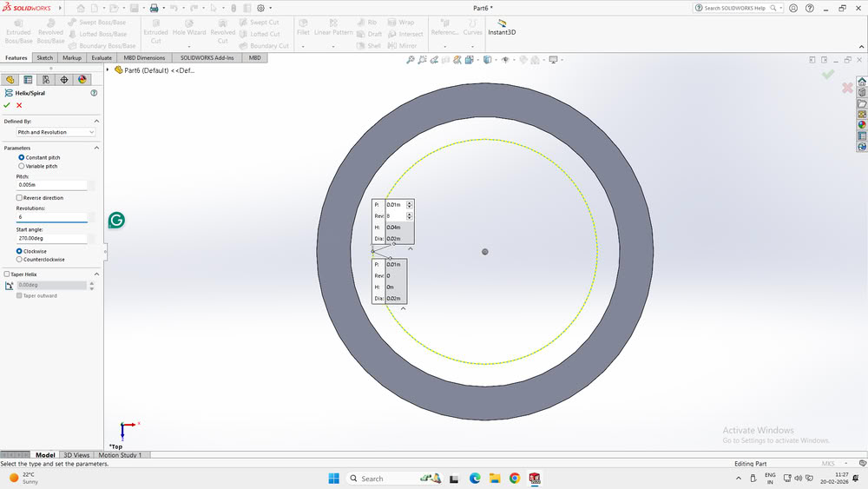The width and height of the screenshot is (868, 489).
Task: Click the Print icon in top toolbar
Action: pyautogui.click(x=154, y=8)
